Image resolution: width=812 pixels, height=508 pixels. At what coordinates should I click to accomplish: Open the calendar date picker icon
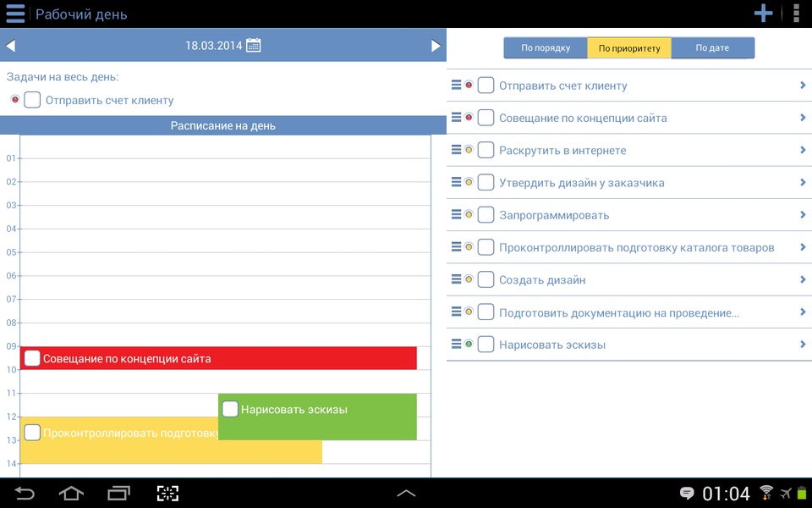pos(253,45)
